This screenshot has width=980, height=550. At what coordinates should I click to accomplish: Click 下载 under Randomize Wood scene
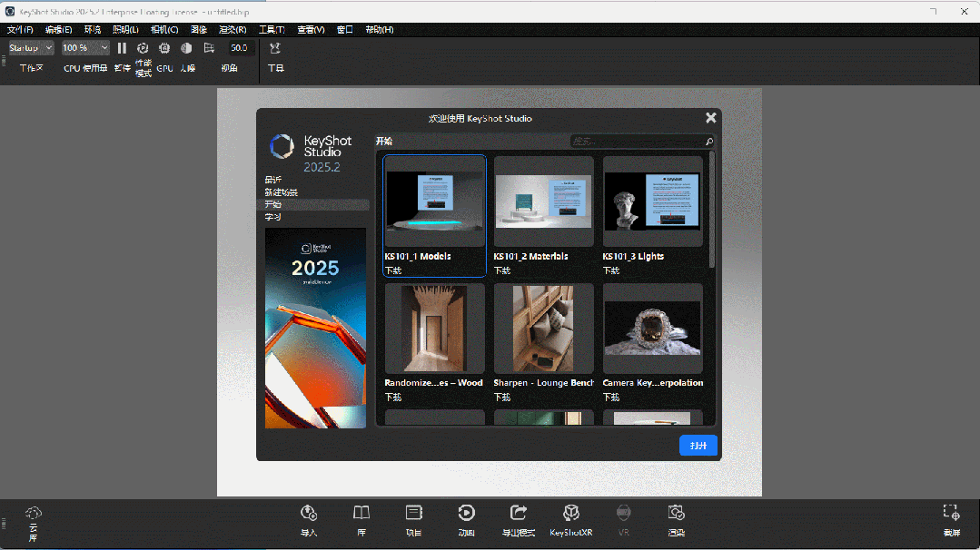[393, 397]
